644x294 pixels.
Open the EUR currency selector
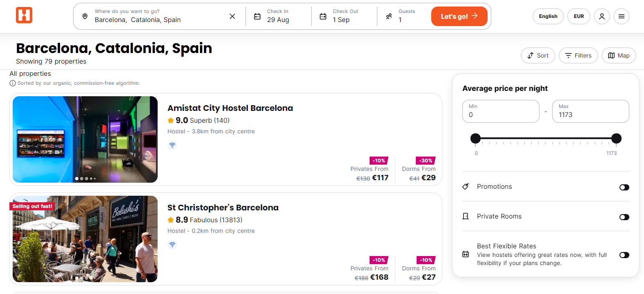click(579, 16)
